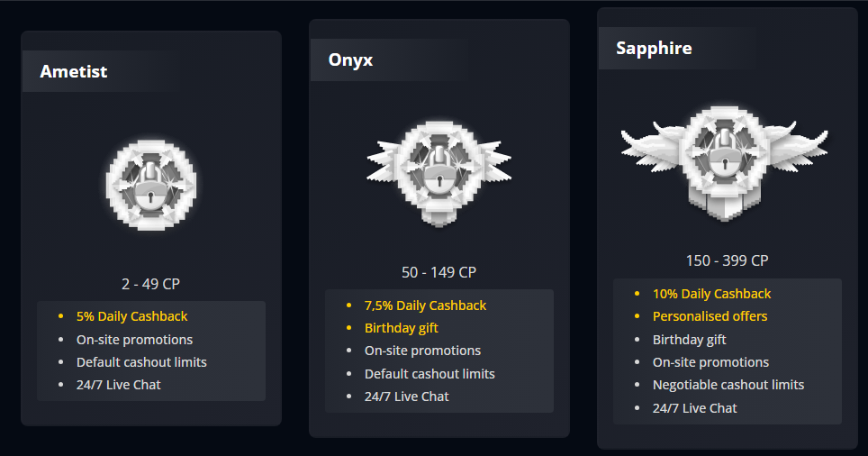The height and width of the screenshot is (456, 868).
Task: Click the highlighted Birthday gift in Onyx
Action: [401, 328]
